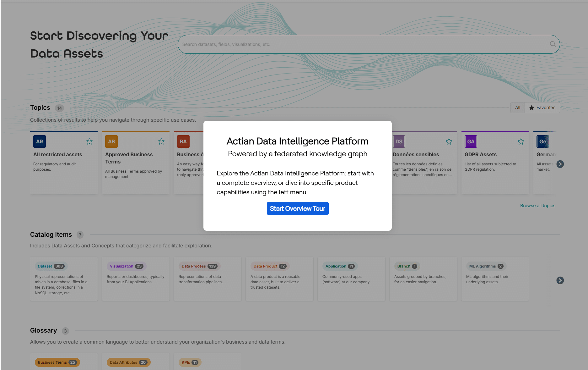Start the Overview Tour
Screen dimensions: 588x370
click(x=298, y=208)
